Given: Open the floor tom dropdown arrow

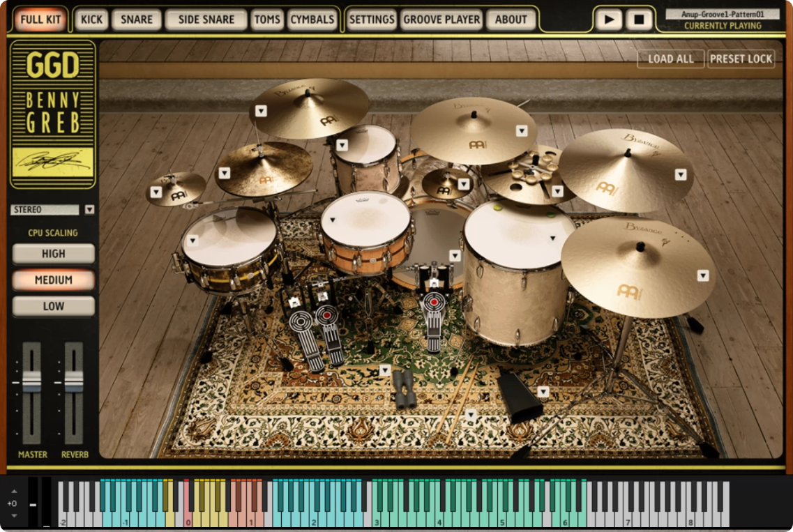Looking at the screenshot, I should [553, 238].
